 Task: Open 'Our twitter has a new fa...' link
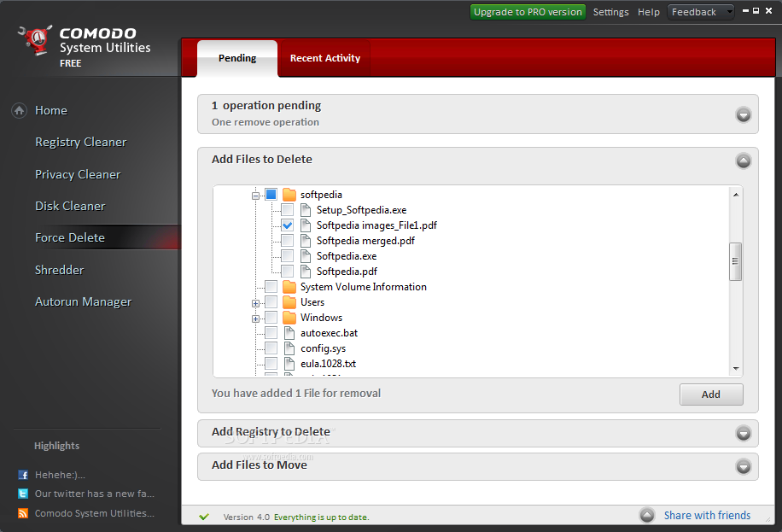click(95, 494)
